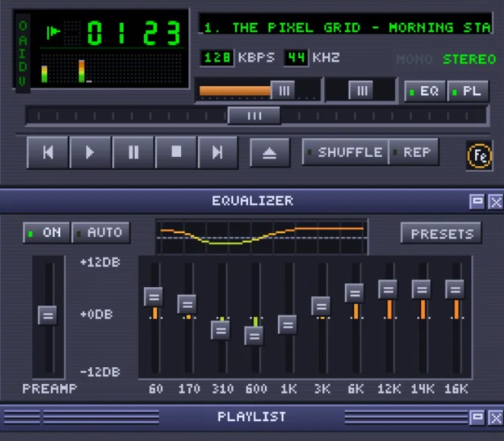Click the 12K band slider handle
This screenshot has height=441, width=504.
pos(388,289)
